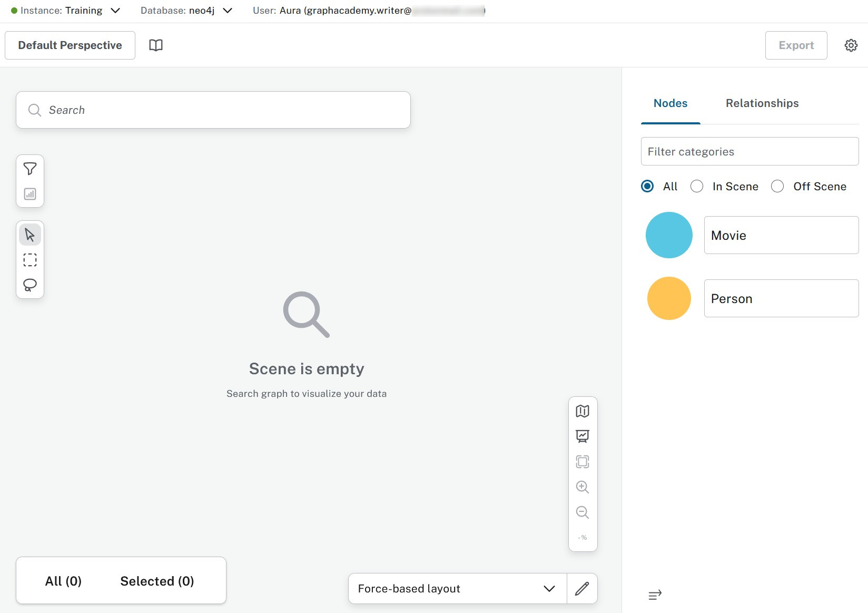This screenshot has height=613, width=868.
Task: Open the Force-based layout dropdown
Action: pos(549,588)
